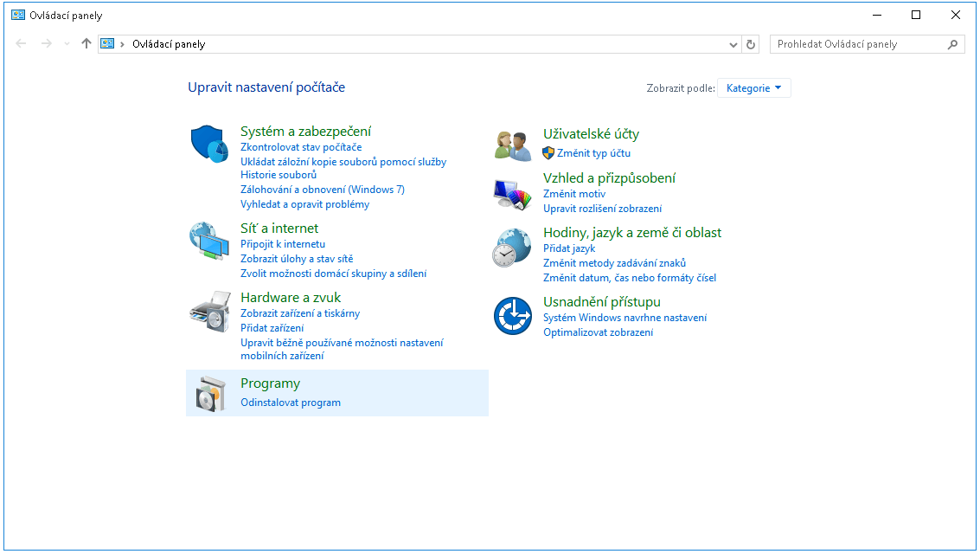This screenshot has width=980, height=554.
Task: Click Upravit rozlišení zobrazení
Action: click(603, 209)
